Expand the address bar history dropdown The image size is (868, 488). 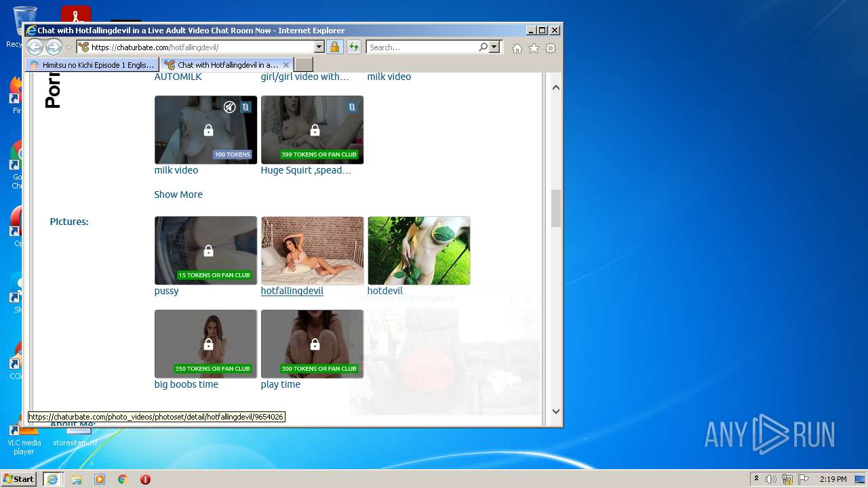tap(319, 47)
